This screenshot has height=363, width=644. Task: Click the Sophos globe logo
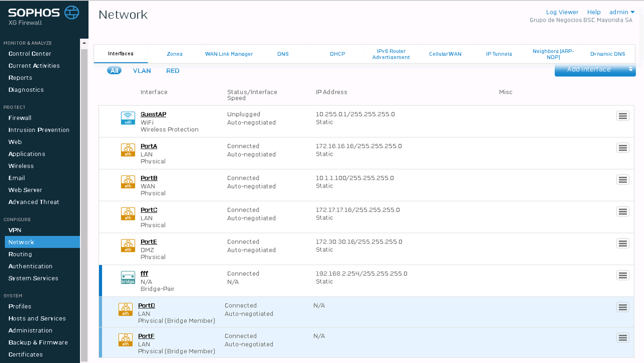click(x=72, y=12)
